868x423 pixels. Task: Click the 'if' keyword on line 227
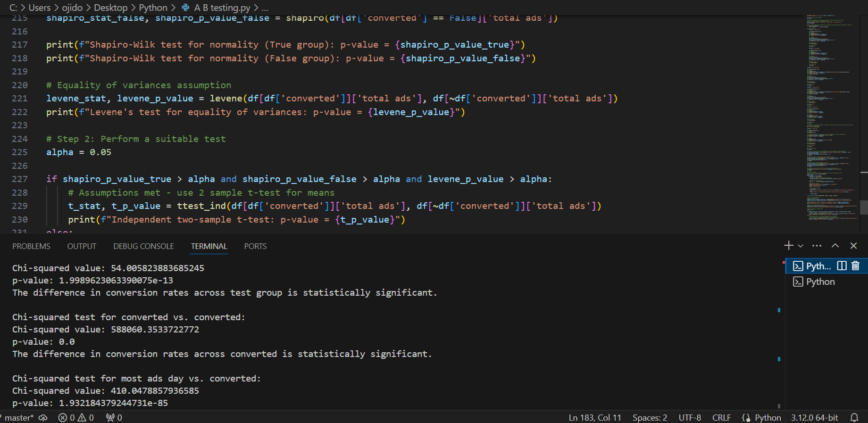click(51, 179)
